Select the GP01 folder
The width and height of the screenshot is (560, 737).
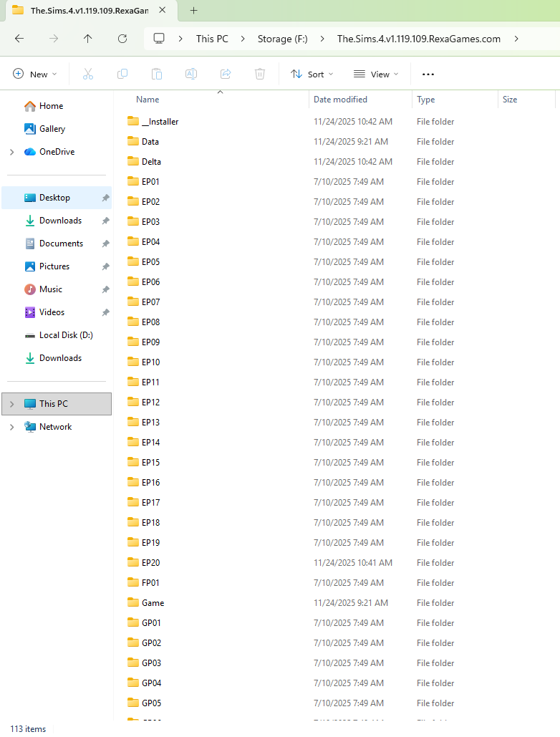151,623
